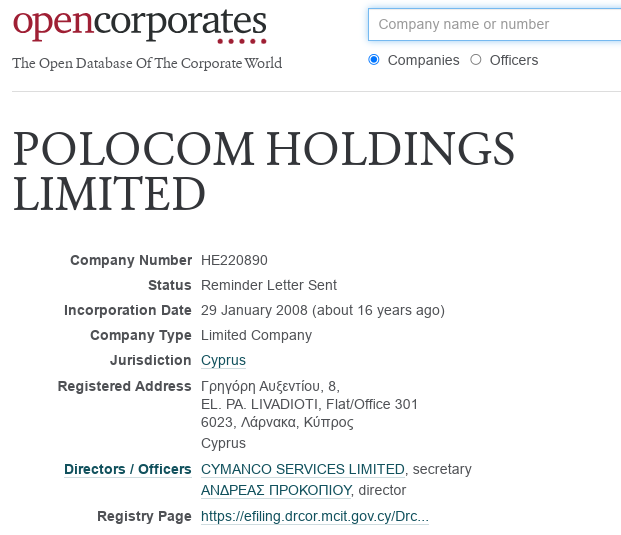
Task: Select the Officers radio button
Action: (476, 60)
